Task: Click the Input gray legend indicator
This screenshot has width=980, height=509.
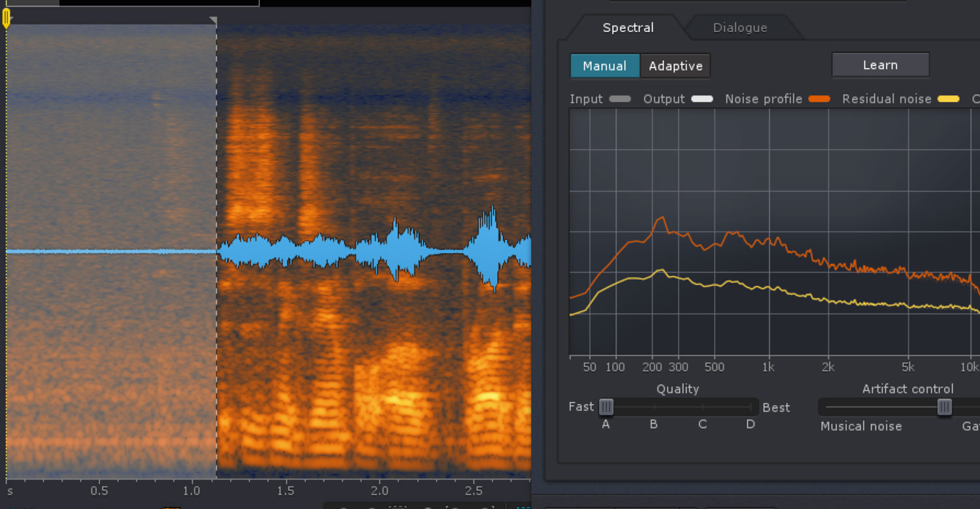Action: (621, 99)
